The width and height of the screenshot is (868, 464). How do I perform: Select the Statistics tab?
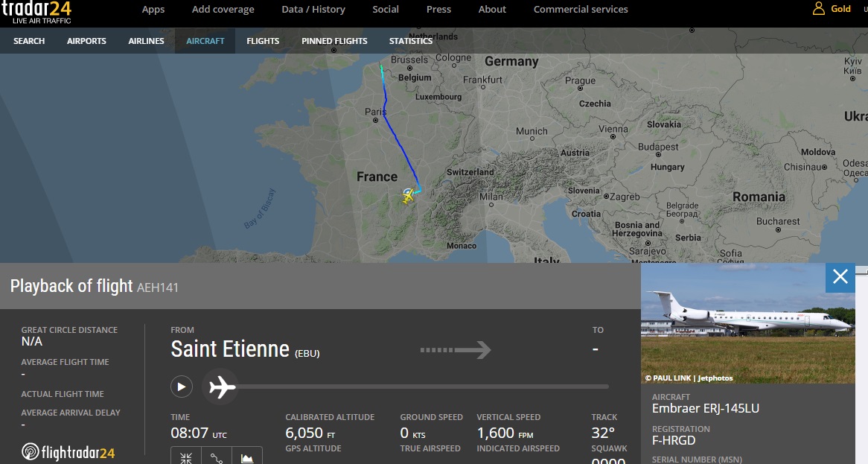point(411,41)
